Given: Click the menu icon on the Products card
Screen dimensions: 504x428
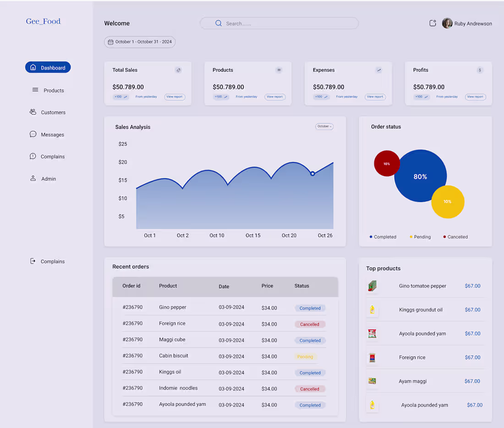Looking at the screenshot, I should tap(279, 70).
